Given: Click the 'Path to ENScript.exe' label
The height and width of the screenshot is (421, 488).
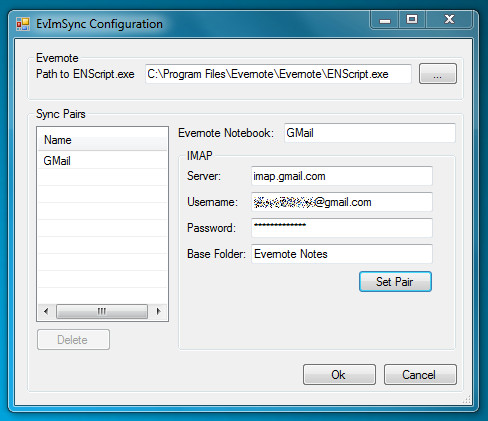Looking at the screenshot, I should pos(85,74).
